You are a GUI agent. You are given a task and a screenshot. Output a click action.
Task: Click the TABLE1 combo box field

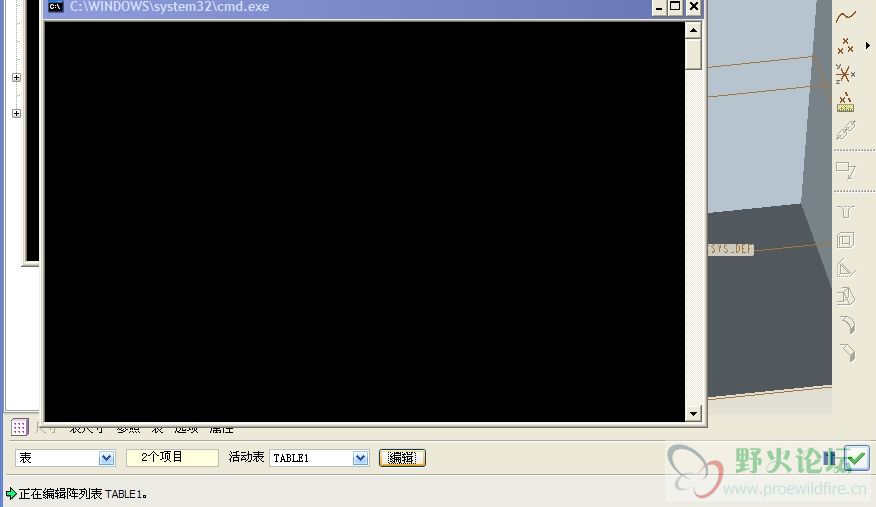[319, 458]
